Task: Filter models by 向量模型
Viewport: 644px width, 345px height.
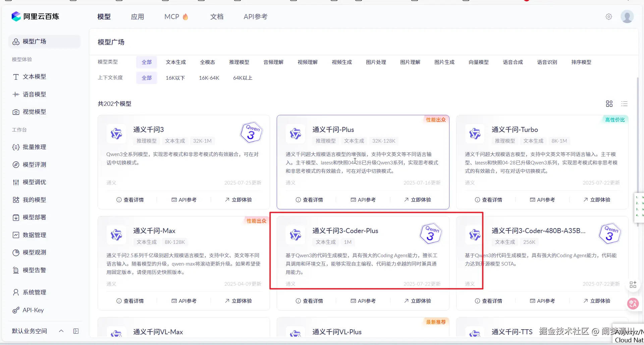Action: click(x=479, y=62)
